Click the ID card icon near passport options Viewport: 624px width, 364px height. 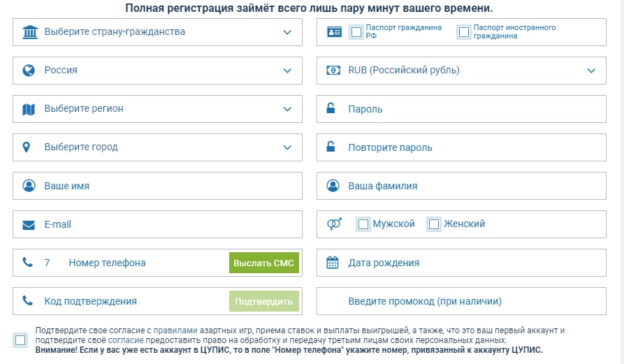click(335, 32)
